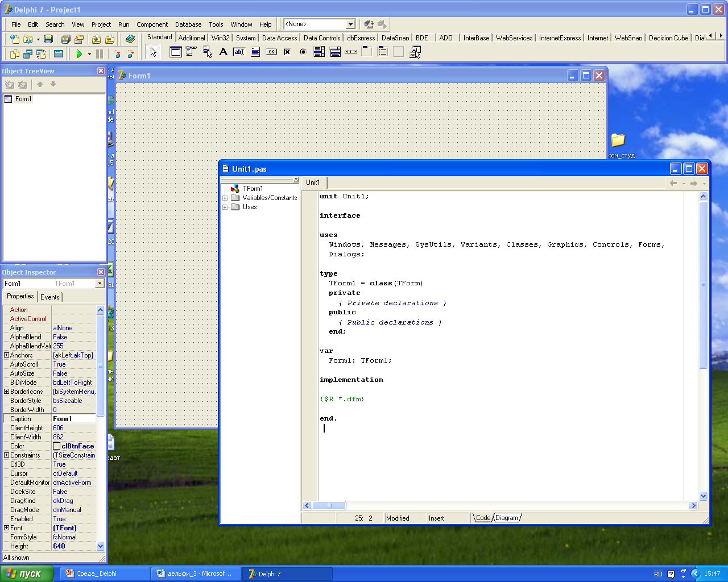Screen dimensions: 728x582
Task: Click the Step Over debug icon
Action: click(130, 54)
